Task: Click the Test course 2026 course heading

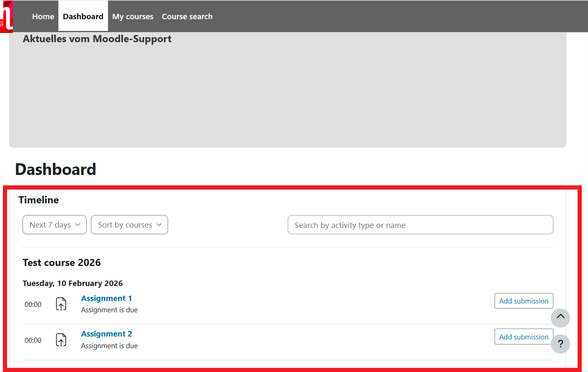Action: 62,263
